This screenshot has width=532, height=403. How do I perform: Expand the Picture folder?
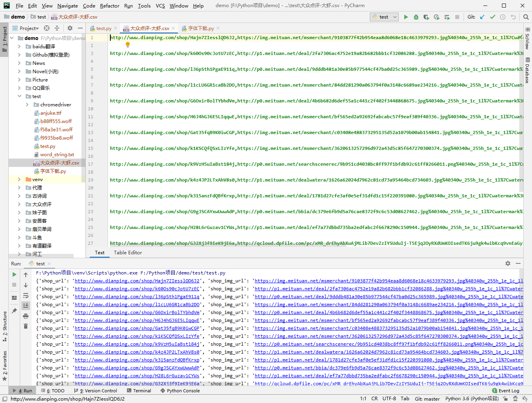[x=19, y=79]
